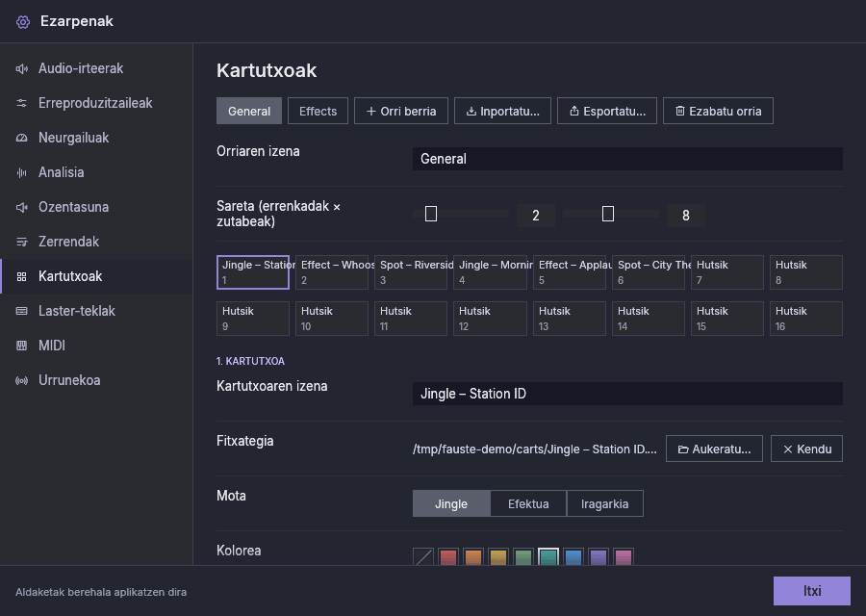Select empty cart slot 12
Image resolution: width=866 pixels, height=616 pixels.
point(490,319)
